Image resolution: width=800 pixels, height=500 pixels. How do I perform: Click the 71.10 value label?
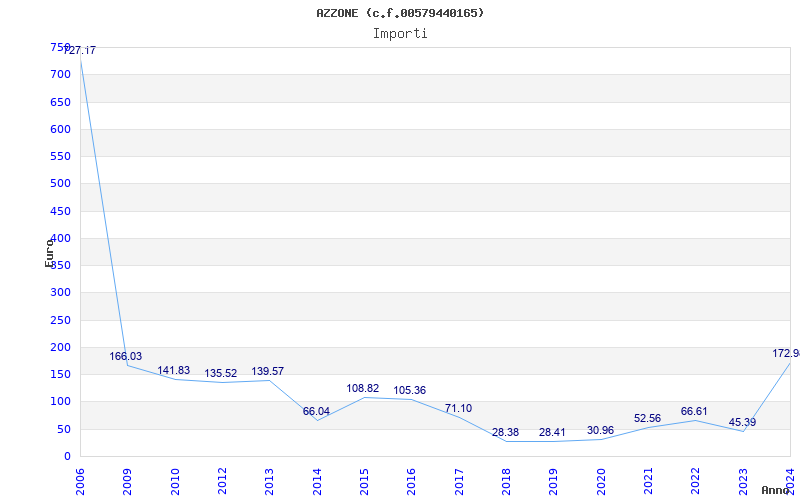tap(458, 408)
